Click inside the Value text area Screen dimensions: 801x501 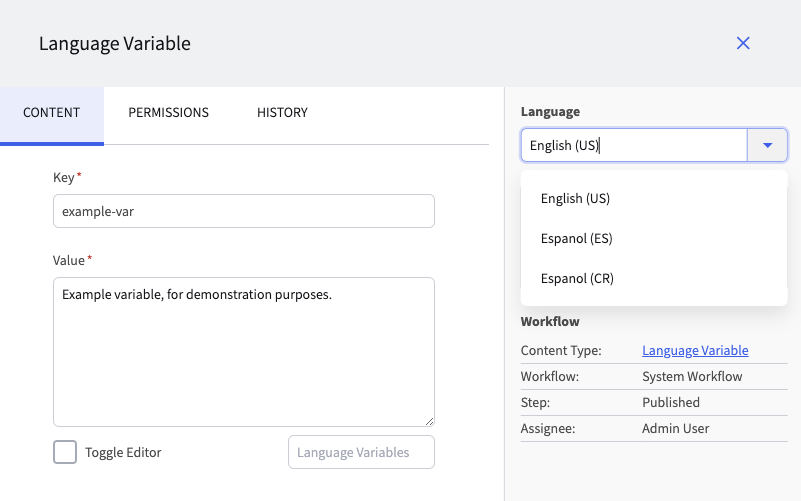pos(243,352)
